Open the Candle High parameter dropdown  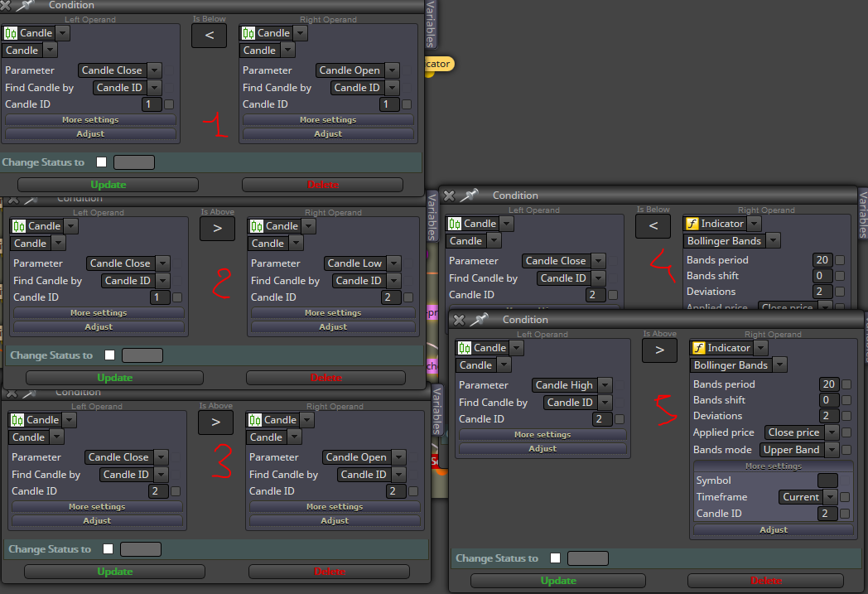(x=605, y=384)
